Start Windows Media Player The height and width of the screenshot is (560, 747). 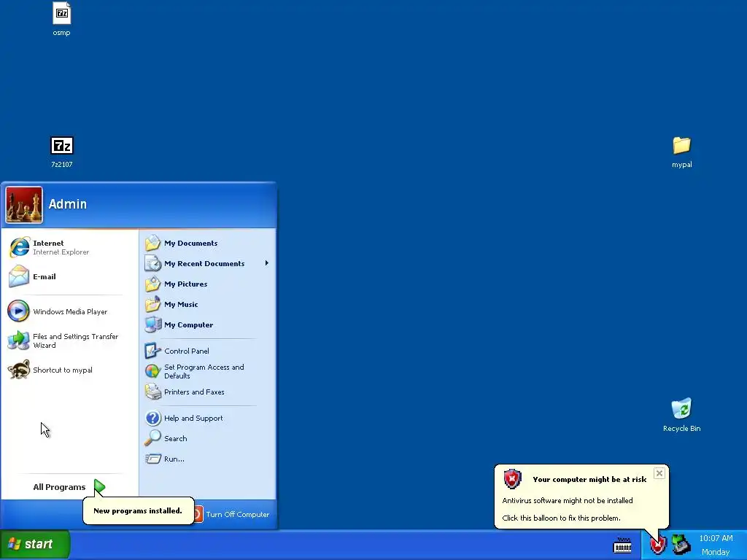click(69, 311)
